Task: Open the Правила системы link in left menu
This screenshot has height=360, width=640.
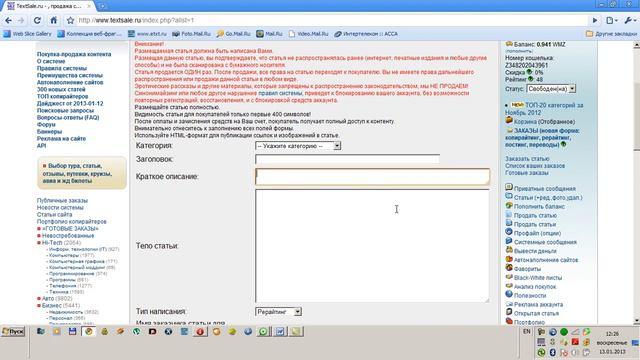Action: (62, 68)
